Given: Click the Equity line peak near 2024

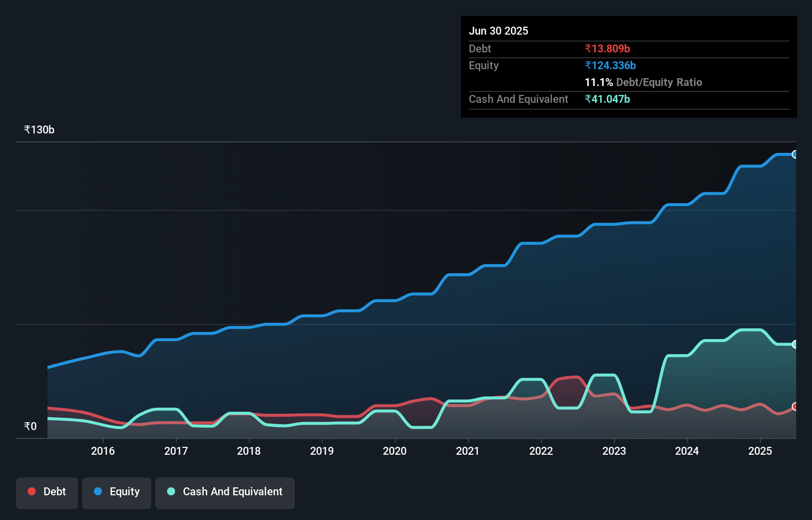Looking at the screenshot, I should click(687, 203).
